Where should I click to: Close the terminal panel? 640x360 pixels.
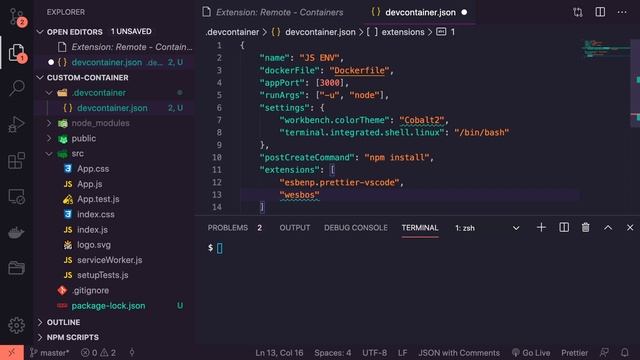[x=630, y=228]
